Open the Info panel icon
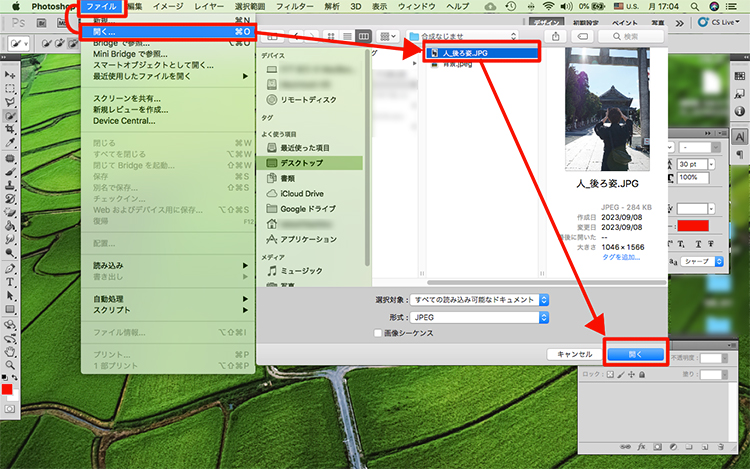 (739, 111)
